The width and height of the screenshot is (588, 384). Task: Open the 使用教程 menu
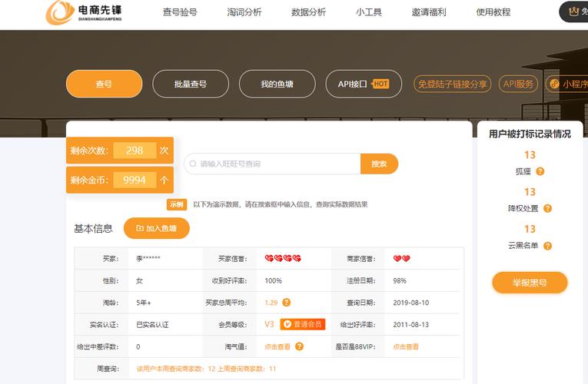pyautogui.click(x=493, y=12)
